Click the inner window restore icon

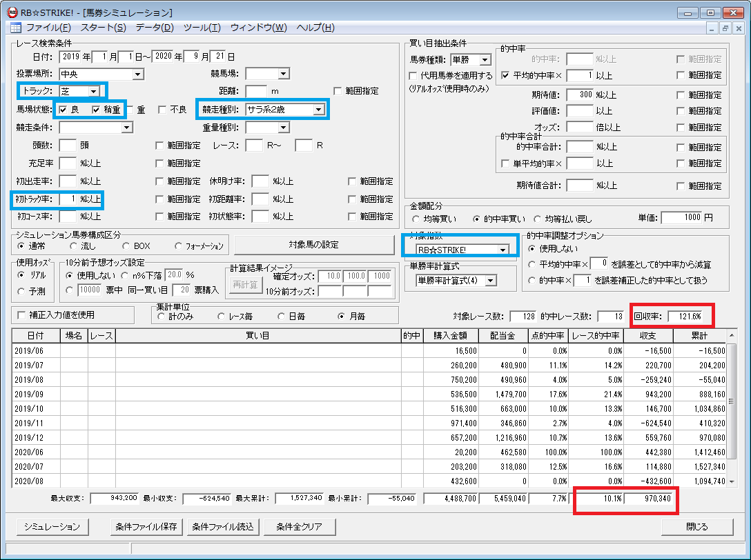[x=725, y=28]
